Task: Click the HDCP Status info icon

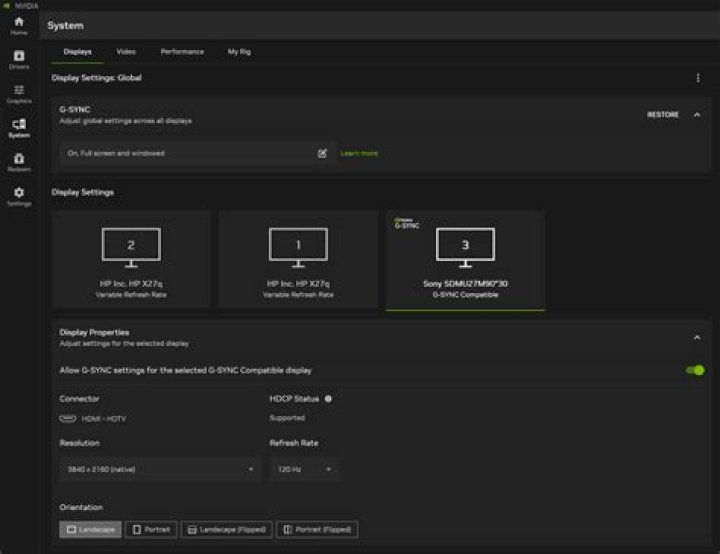Action: point(328,399)
